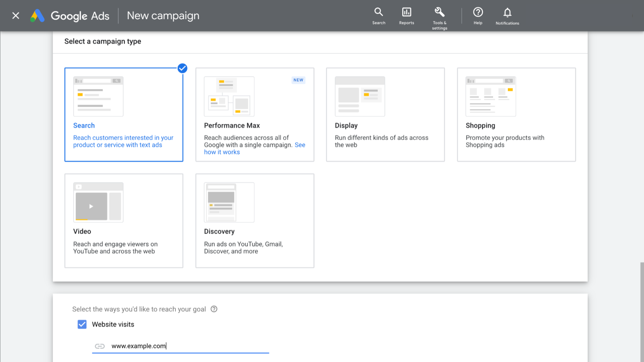The image size is (644, 362).
Task: Click the Search campaign thumbnail image
Action: point(98,96)
